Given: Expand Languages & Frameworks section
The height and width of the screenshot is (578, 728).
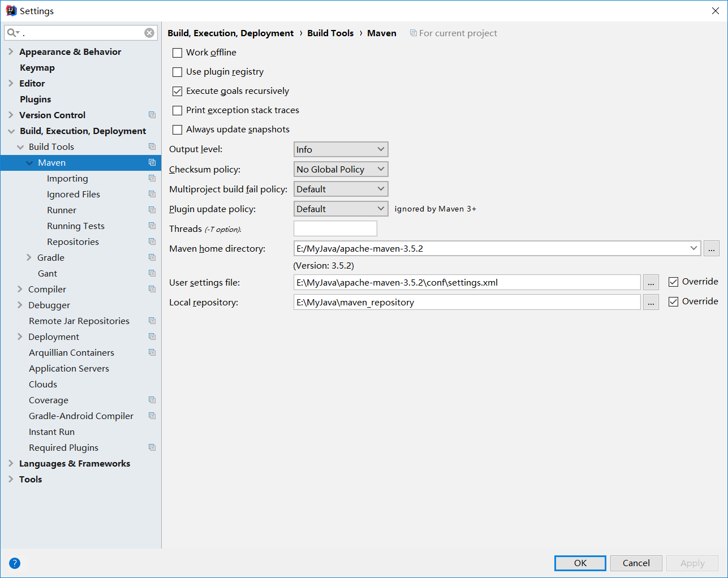Looking at the screenshot, I should (x=11, y=463).
